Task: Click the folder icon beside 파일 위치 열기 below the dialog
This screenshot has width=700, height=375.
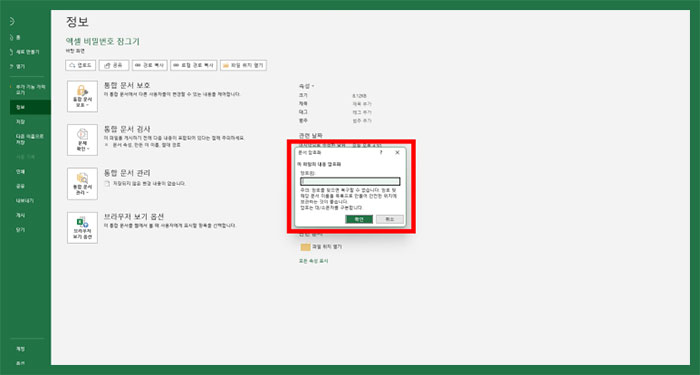Action: click(305, 247)
